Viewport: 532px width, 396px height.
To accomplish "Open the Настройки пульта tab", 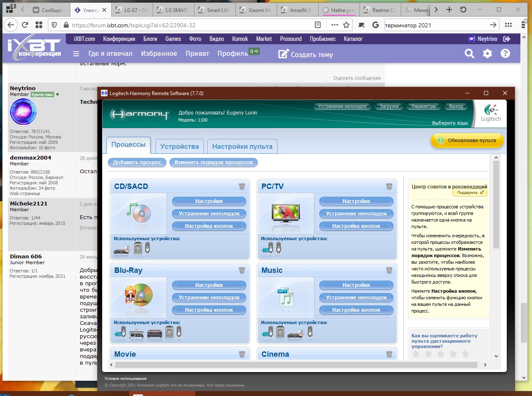I will [x=242, y=146].
